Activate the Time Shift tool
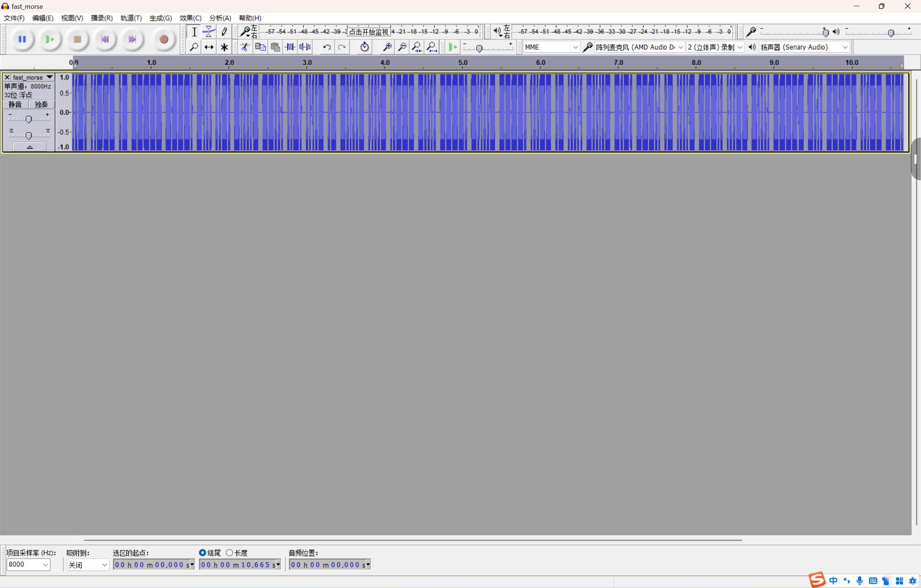The image size is (921, 588). [x=209, y=47]
